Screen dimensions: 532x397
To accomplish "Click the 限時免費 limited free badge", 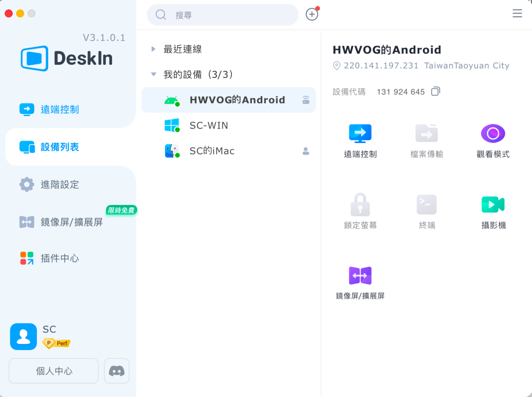I will point(121,210).
